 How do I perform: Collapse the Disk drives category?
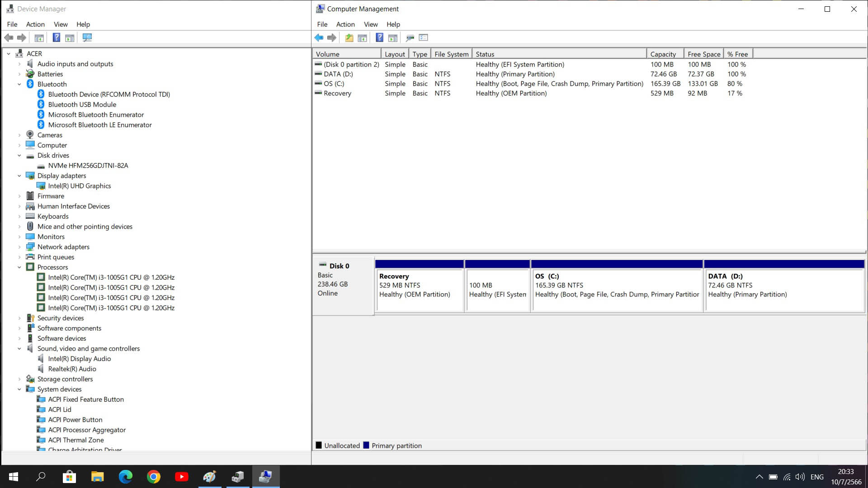click(19, 155)
